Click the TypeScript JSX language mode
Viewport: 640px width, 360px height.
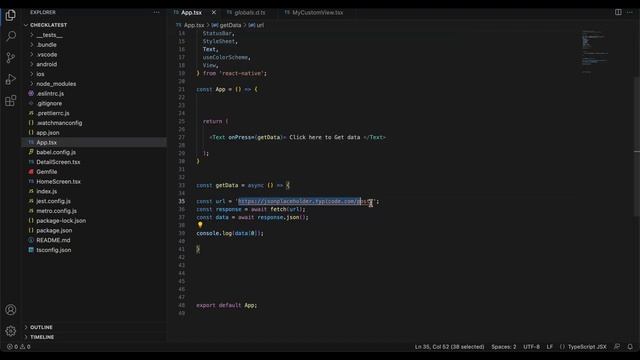click(x=587, y=347)
